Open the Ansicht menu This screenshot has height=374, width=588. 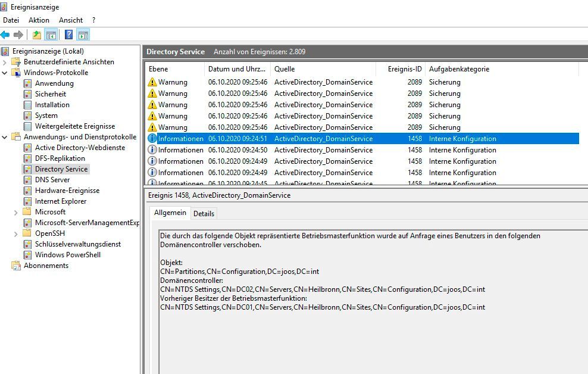click(x=71, y=20)
